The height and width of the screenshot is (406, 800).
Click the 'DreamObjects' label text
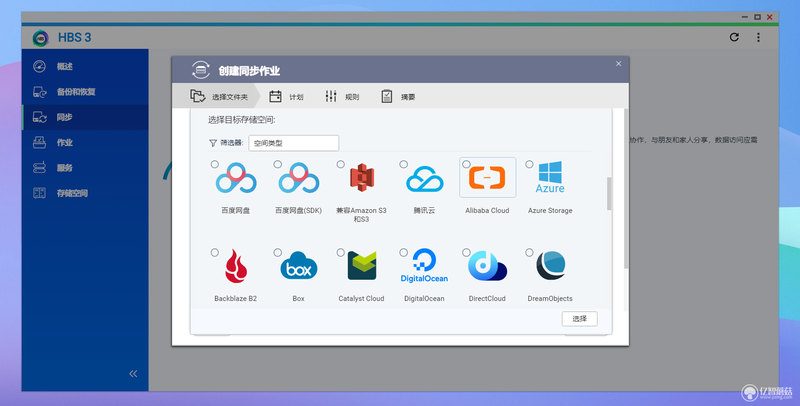tap(550, 298)
